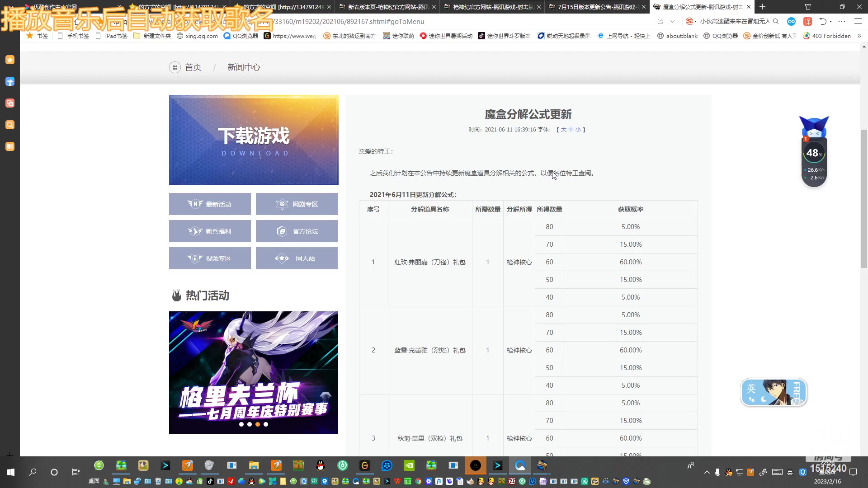The height and width of the screenshot is (488, 868).
Task: Open the notification center icon
Action: (853, 472)
